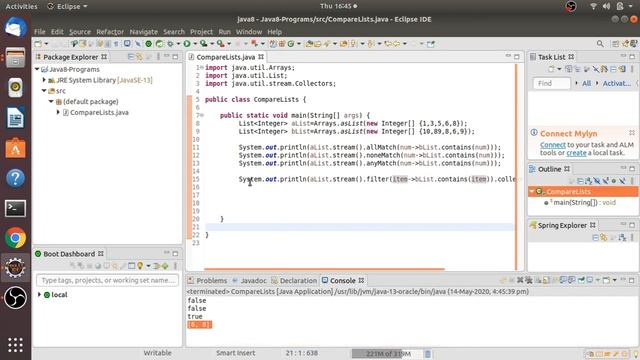This screenshot has width=640, height=360.
Task: Open Chrome from the Ubuntu dock
Action: (15, 238)
